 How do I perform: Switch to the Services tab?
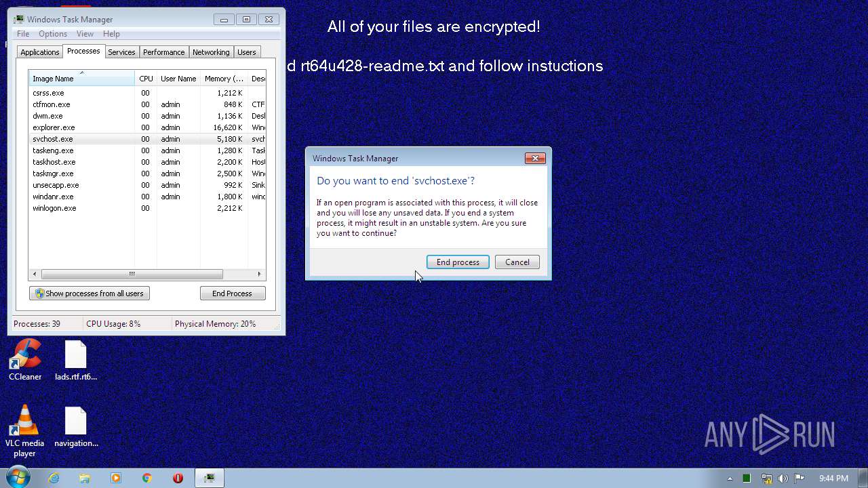click(x=121, y=52)
